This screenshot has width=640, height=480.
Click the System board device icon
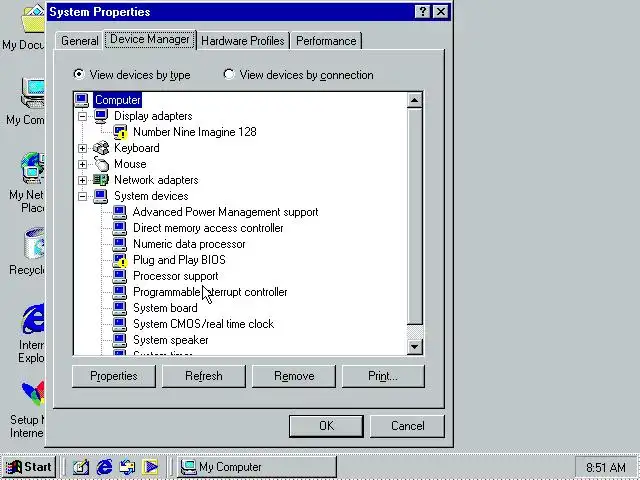pyautogui.click(x=120, y=308)
